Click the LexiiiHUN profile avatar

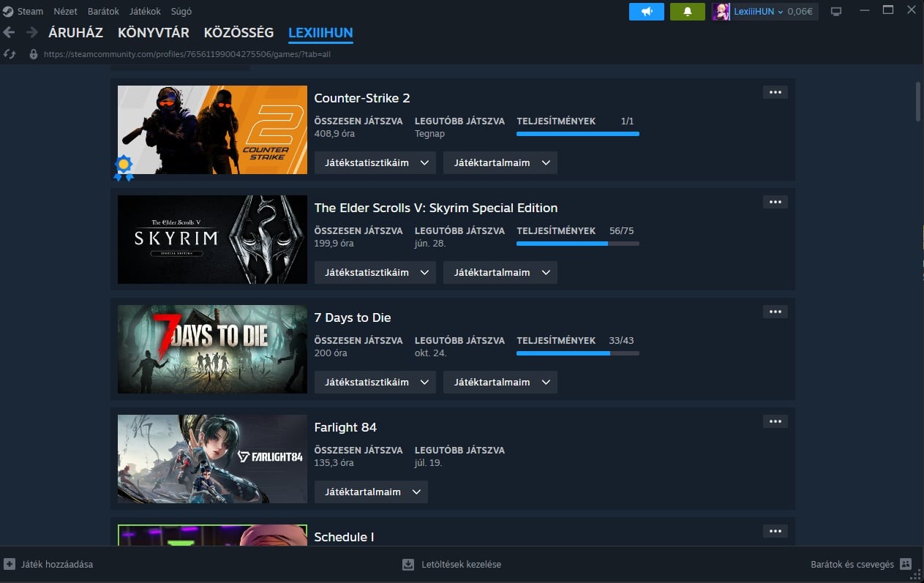721,12
